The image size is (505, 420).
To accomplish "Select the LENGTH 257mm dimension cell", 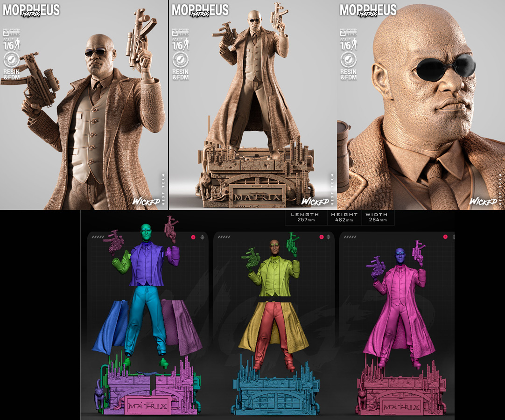I will click(305, 217).
